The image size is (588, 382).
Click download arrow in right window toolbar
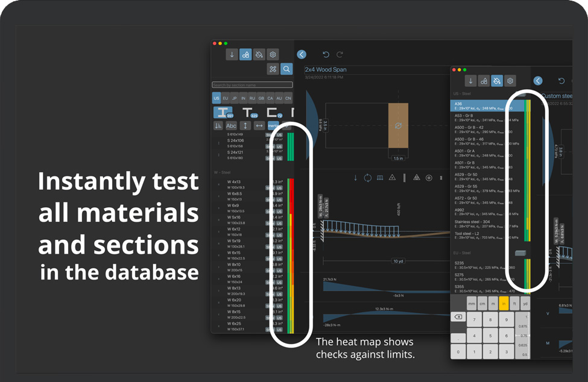click(470, 81)
